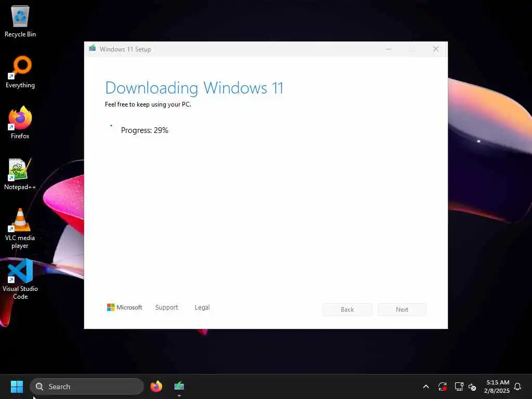Click the muted volume tray icon
This screenshot has height=399, width=532.
pyautogui.click(x=472, y=387)
